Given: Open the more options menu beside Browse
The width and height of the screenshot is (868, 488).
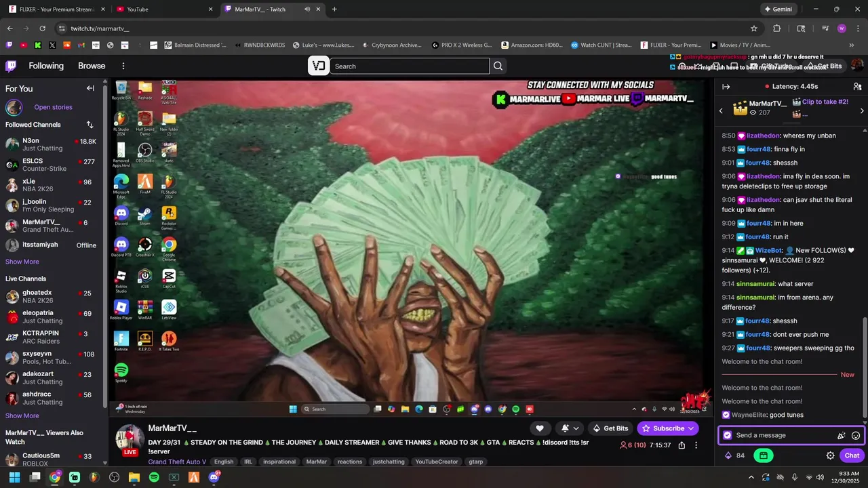Looking at the screenshot, I should pos(123,66).
